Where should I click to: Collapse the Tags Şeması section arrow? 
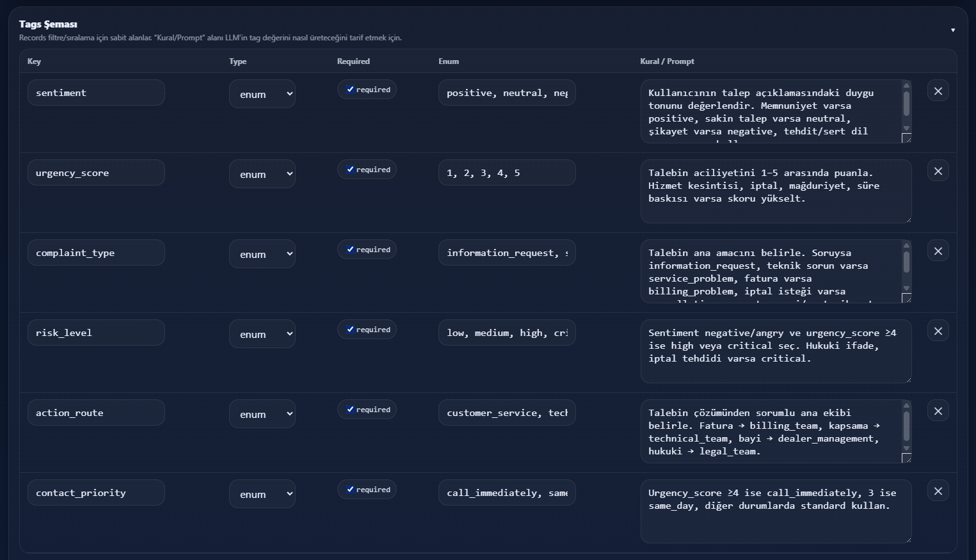pos(952,30)
